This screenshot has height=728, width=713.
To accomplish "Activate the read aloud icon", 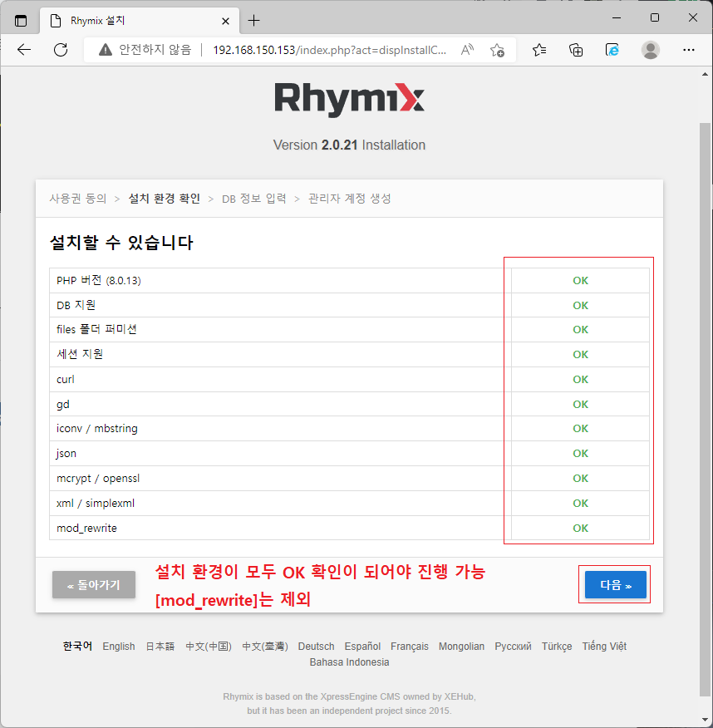I will pos(468,50).
